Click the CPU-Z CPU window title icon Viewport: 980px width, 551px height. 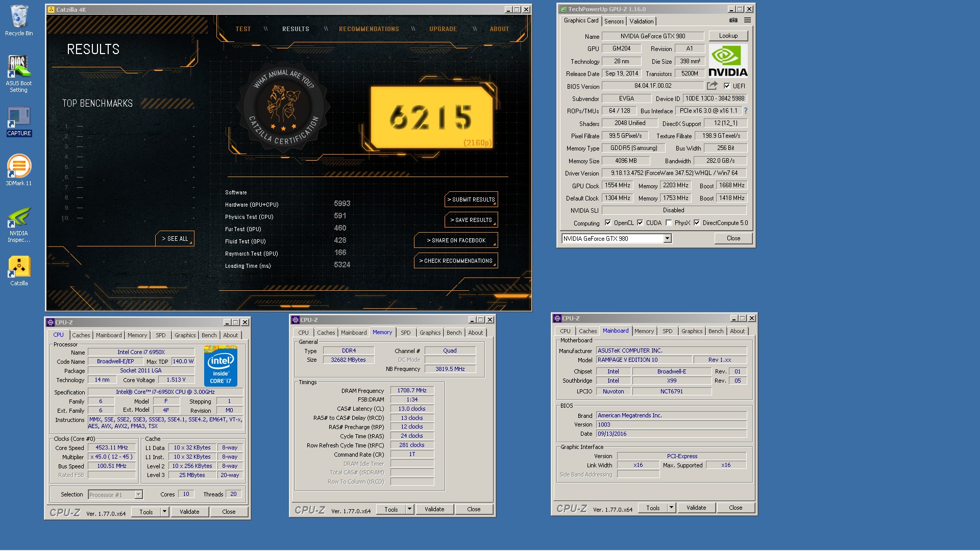(50, 322)
